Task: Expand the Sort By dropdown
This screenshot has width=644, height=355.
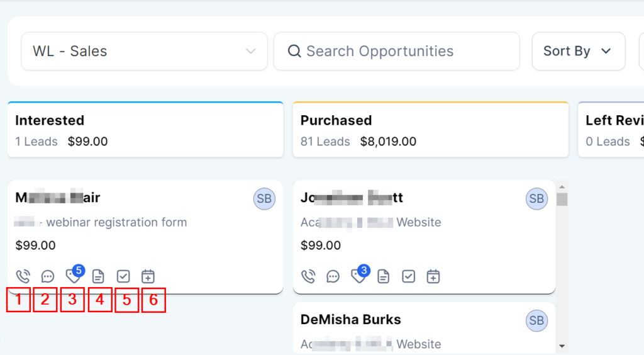Action: [x=578, y=51]
